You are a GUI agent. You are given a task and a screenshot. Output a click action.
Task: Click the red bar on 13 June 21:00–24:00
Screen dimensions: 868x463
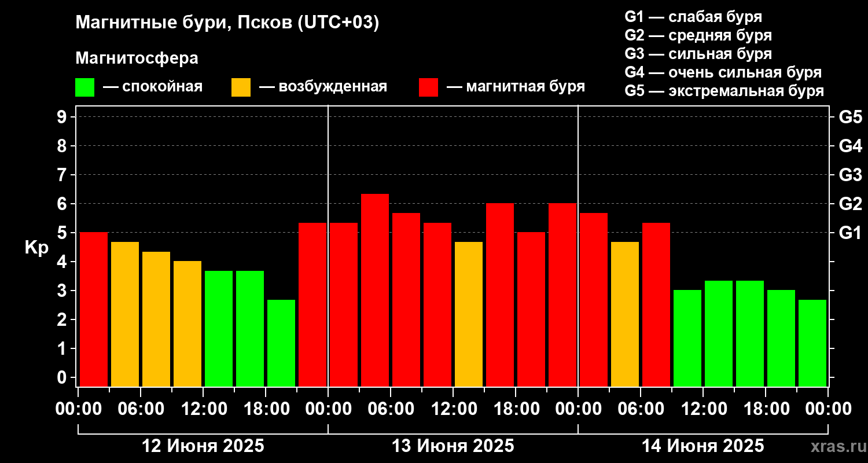(x=562, y=295)
